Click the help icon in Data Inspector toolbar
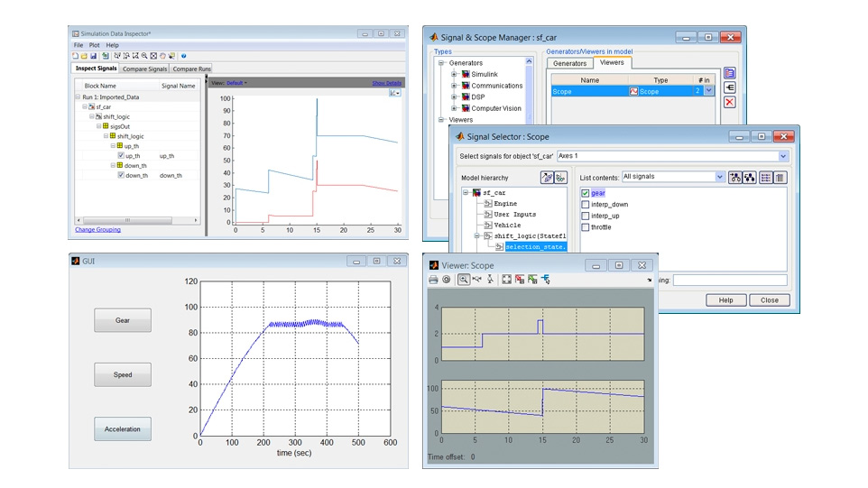The width and height of the screenshot is (868, 488). tap(184, 56)
